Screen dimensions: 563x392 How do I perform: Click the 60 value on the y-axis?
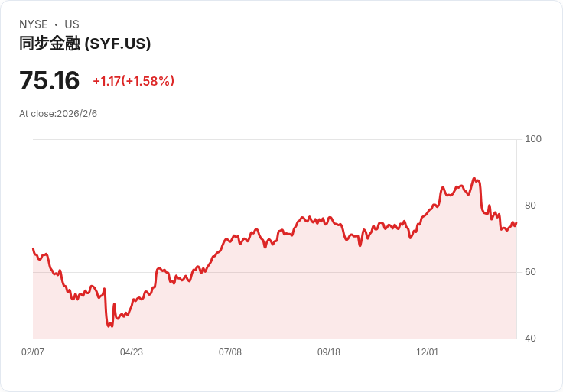coord(530,272)
